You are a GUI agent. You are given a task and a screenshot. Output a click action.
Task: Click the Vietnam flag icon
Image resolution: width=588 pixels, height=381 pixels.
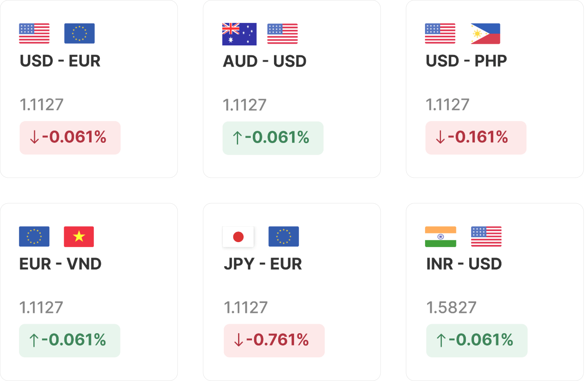[79, 237]
